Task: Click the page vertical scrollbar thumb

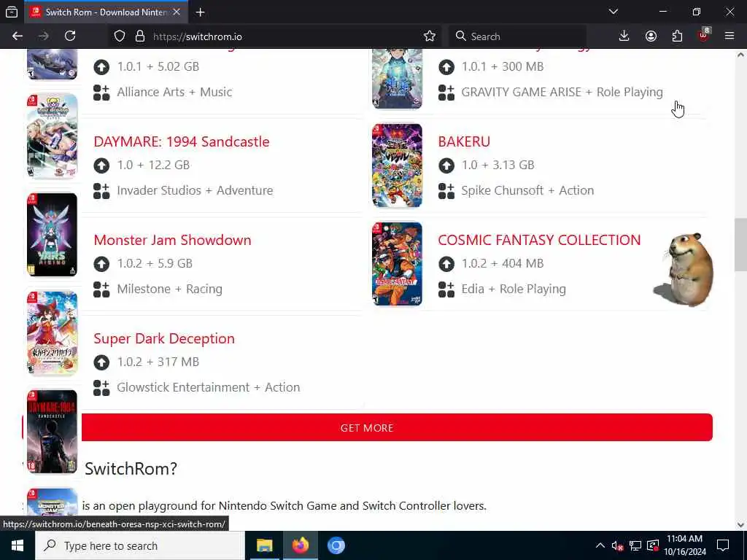Action: tap(740, 244)
